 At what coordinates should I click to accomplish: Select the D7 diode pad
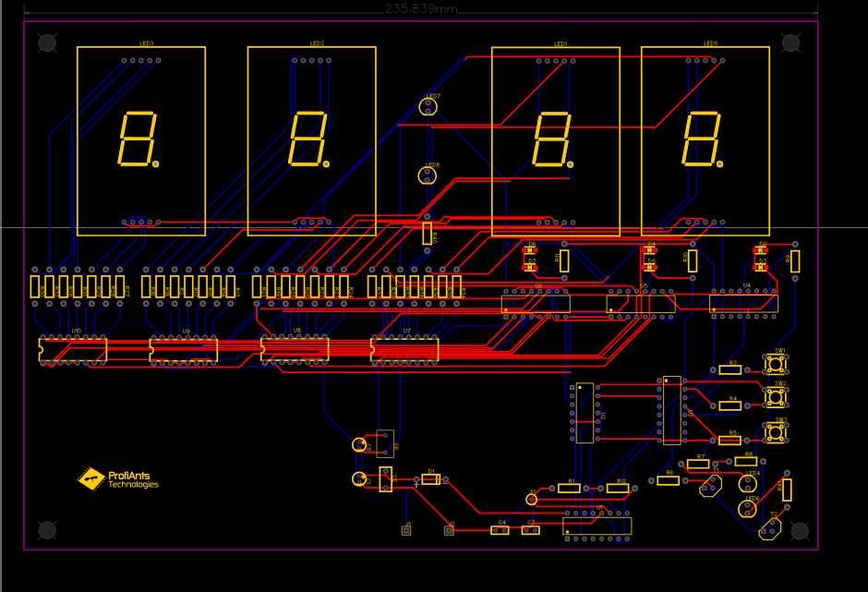tap(531, 268)
